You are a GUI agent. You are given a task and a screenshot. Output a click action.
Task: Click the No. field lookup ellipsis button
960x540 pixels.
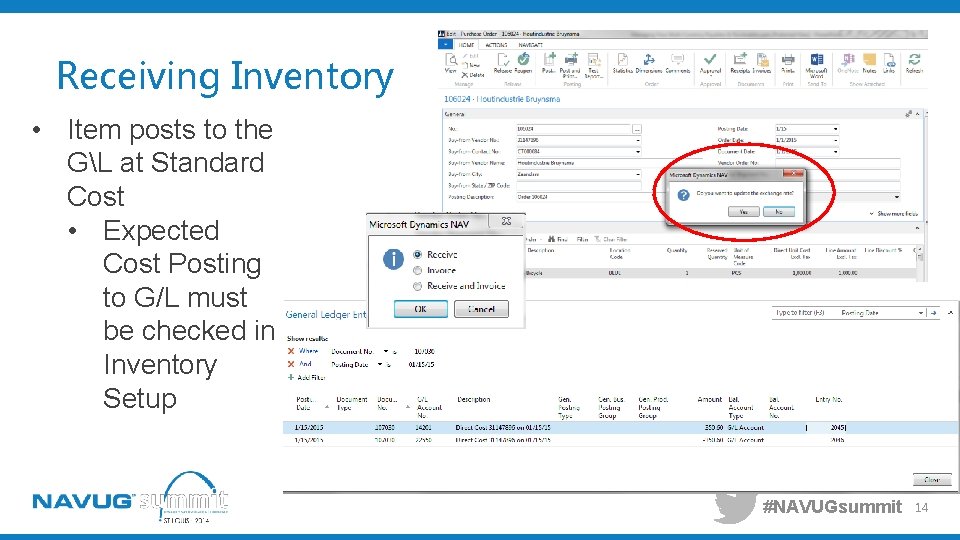click(637, 129)
